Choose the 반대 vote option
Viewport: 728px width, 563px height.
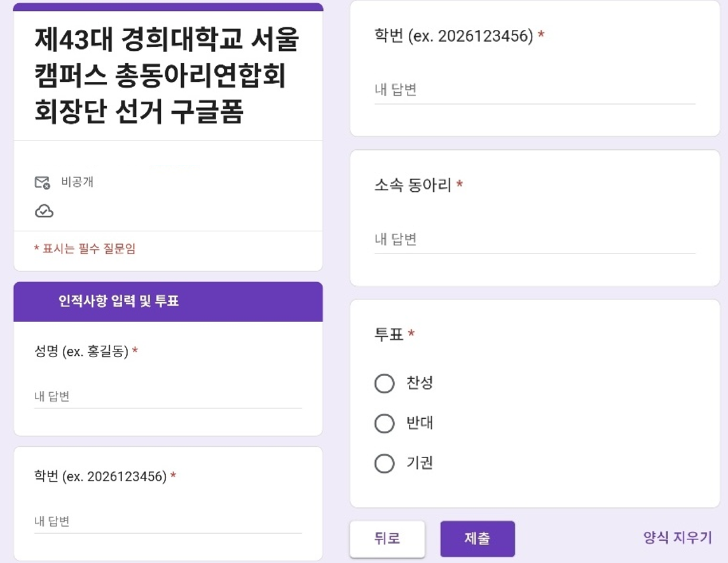point(385,423)
